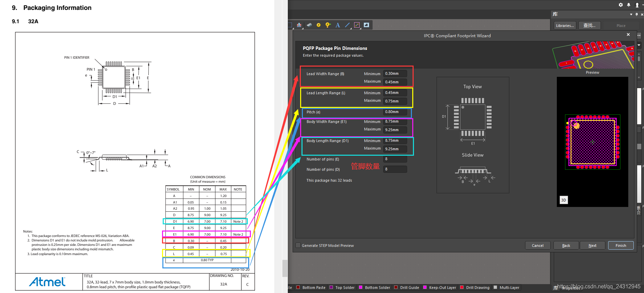Click the component chip icon in toolbar
Viewport: 644px width, 293px height.
click(309, 25)
